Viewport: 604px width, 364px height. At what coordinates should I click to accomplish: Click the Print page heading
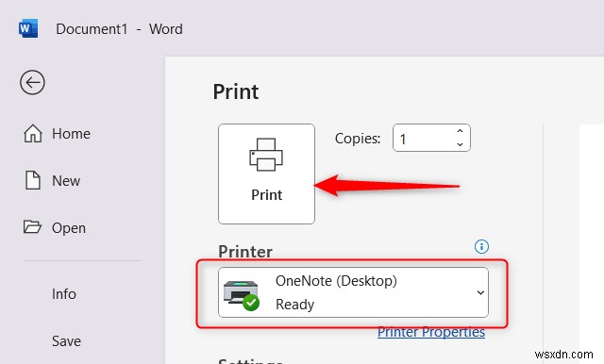(x=236, y=91)
